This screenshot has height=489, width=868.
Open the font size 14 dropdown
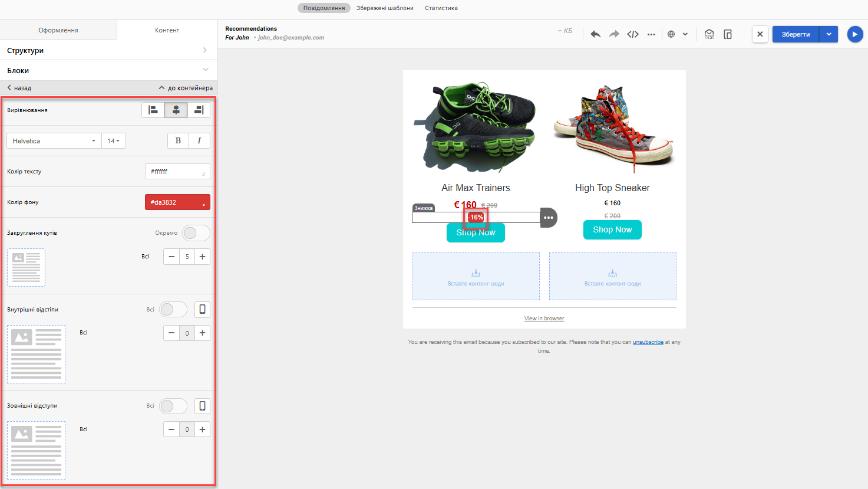coord(114,141)
